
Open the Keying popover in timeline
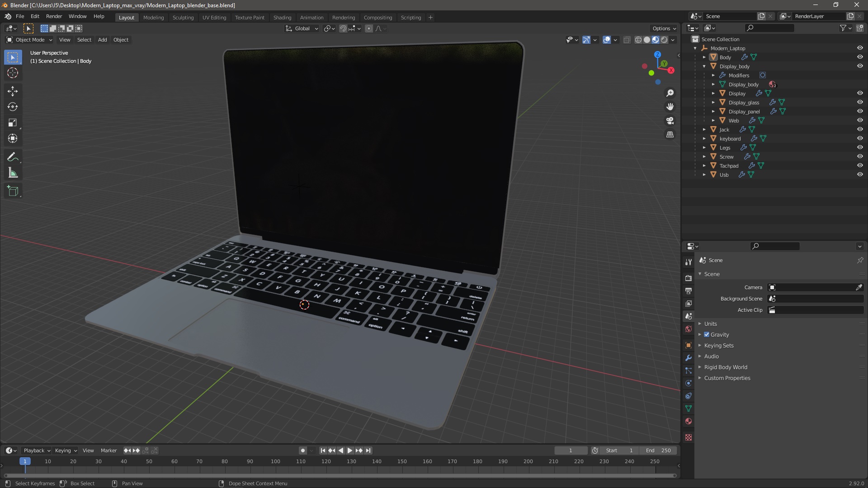tap(66, 450)
